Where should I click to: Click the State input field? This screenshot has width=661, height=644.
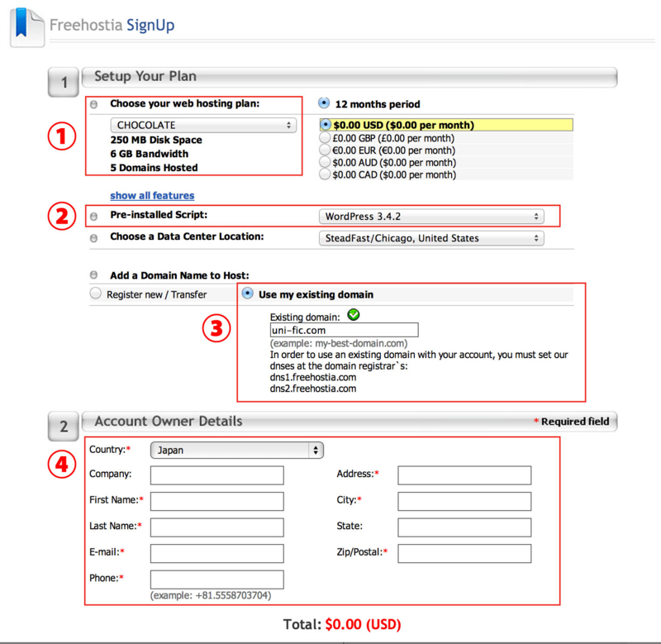tap(464, 527)
